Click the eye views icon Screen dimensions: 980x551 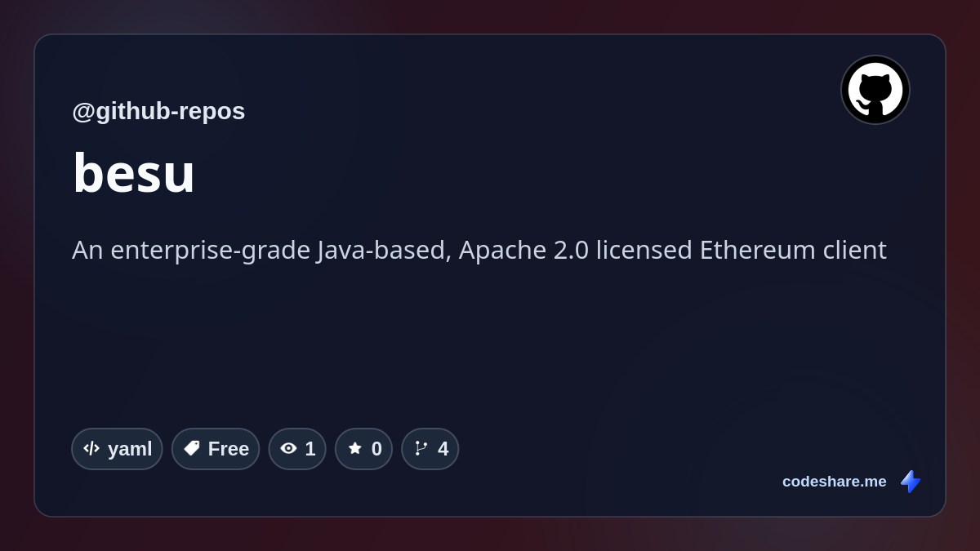pos(288,448)
